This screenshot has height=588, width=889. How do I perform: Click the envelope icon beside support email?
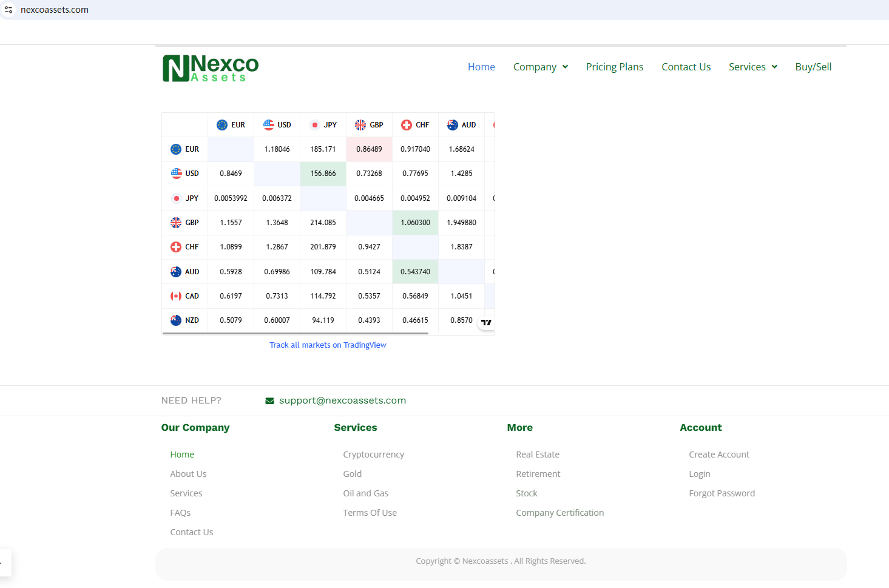[x=269, y=401]
